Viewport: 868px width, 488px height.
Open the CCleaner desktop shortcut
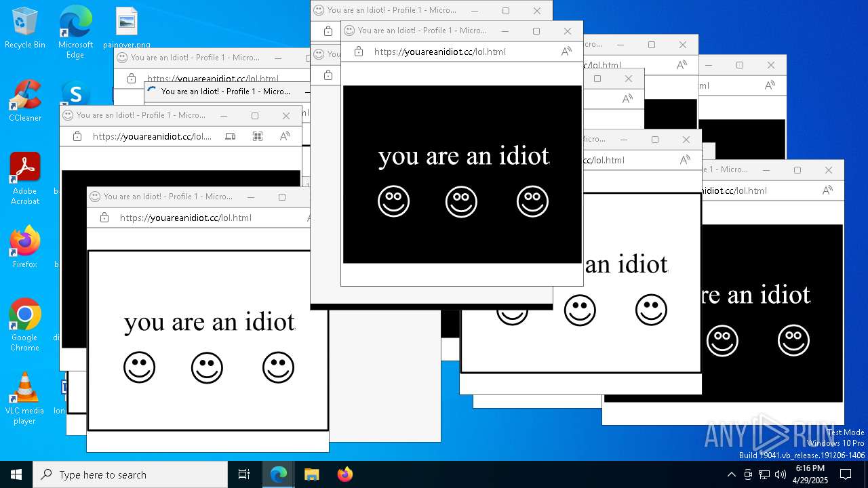coord(25,101)
